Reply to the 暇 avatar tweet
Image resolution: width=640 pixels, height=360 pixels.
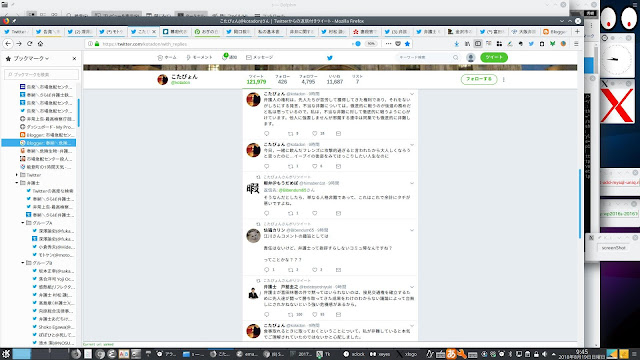point(267,213)
